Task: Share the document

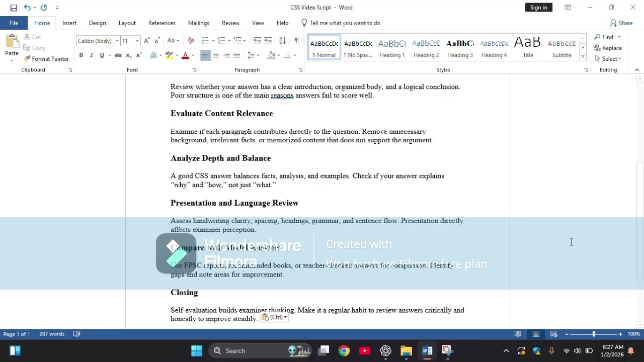Action: [x=621, y=23]
